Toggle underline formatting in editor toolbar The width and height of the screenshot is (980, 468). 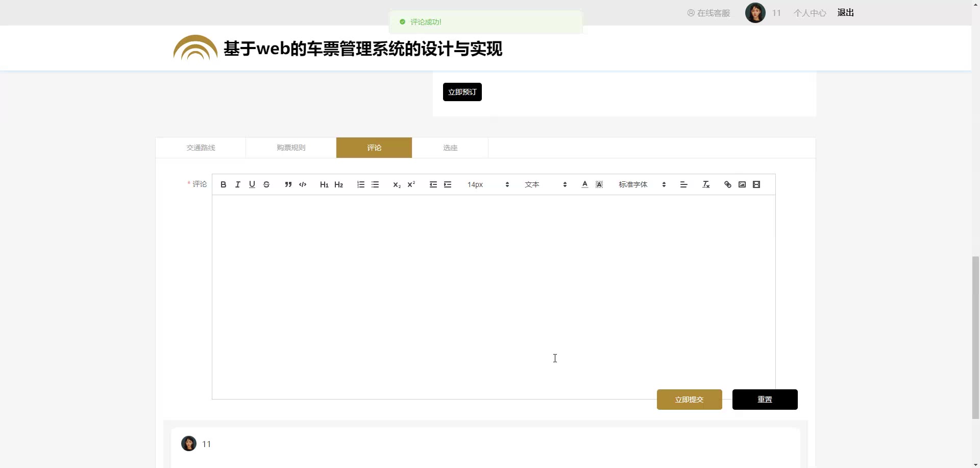[x=252, y=184]
